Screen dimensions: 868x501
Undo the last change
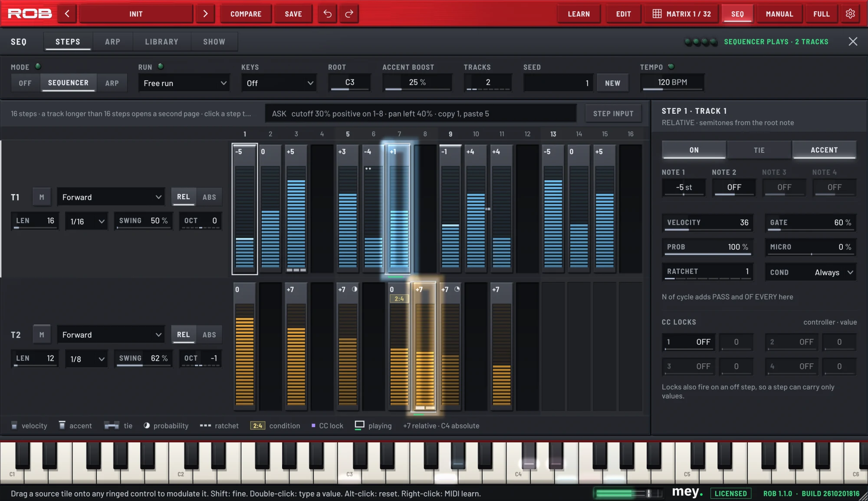(x=328, y=14)
